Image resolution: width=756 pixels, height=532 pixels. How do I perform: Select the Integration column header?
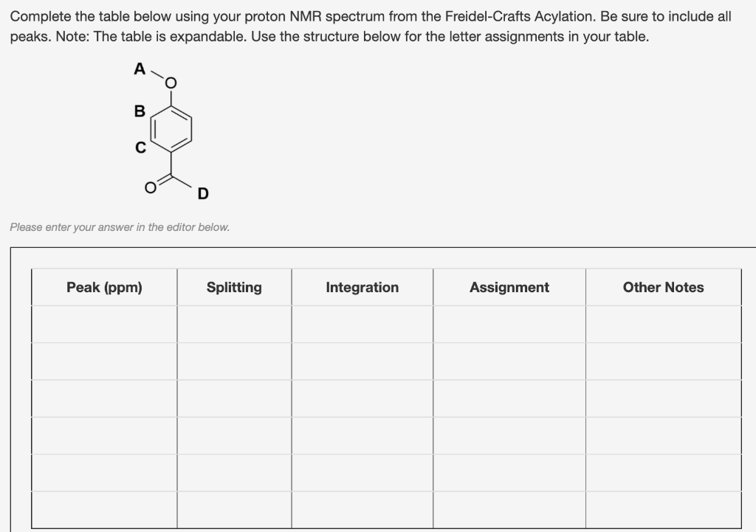point(362,287)
